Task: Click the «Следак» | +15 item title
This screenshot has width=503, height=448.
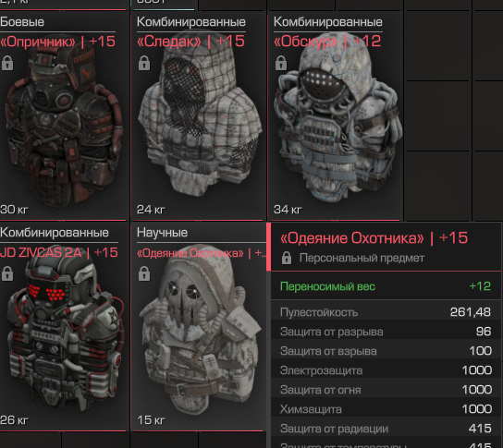Action: pyautogui.click(x=190, y=42)
